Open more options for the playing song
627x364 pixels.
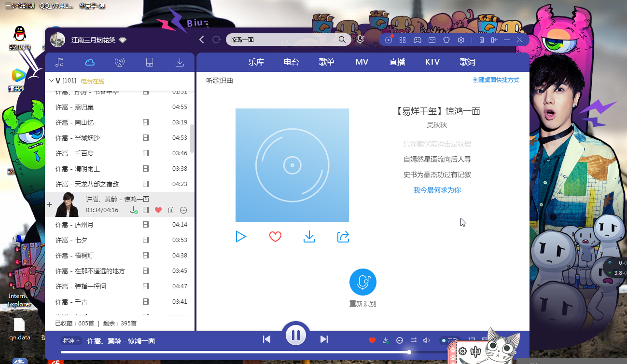coord(399,340)
